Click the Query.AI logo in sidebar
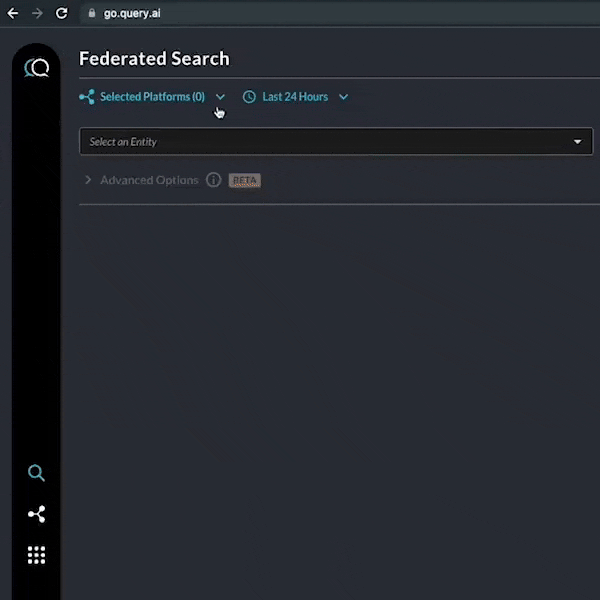Screen dimensions: 600x600 pyautogui.click(x=37, y=68)
